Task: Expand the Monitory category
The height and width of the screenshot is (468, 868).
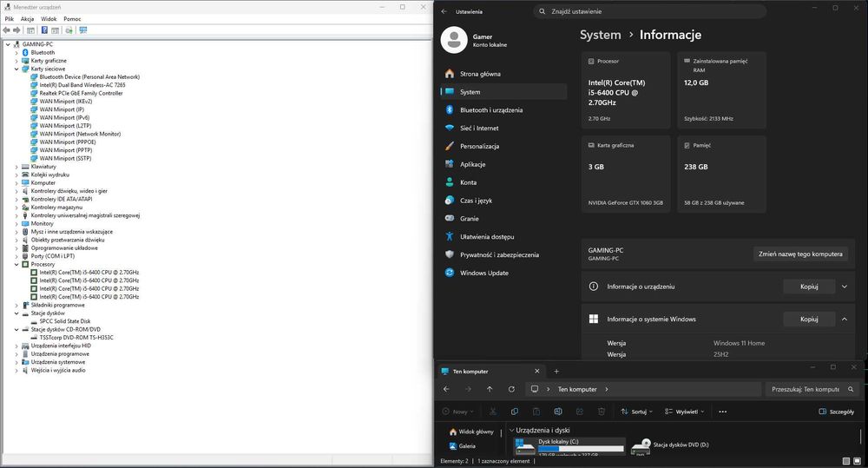Action: tap(16, 224)
